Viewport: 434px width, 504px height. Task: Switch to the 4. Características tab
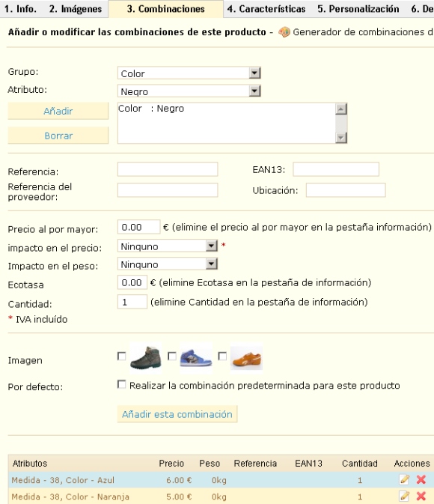click(266, 9)
